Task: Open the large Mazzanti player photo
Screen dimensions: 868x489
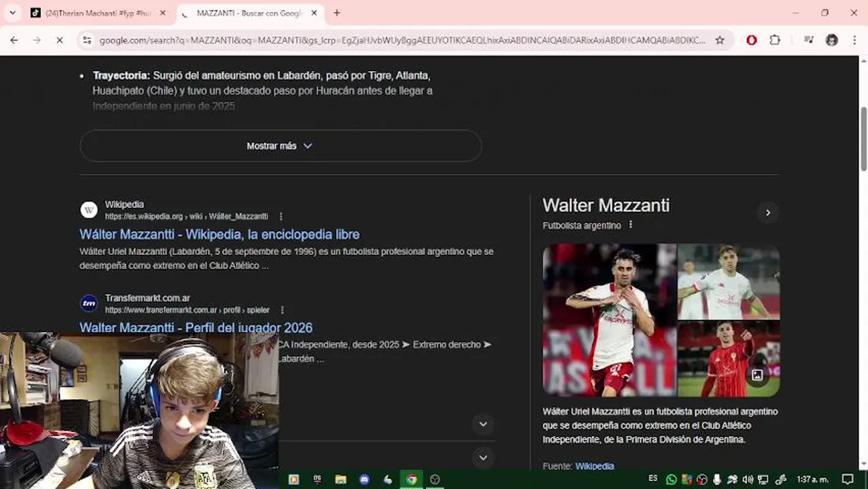Action: 609,320
